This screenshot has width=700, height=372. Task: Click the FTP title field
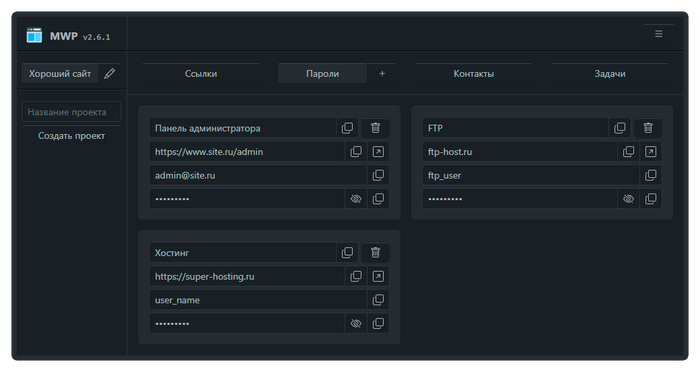pos(515,128)
